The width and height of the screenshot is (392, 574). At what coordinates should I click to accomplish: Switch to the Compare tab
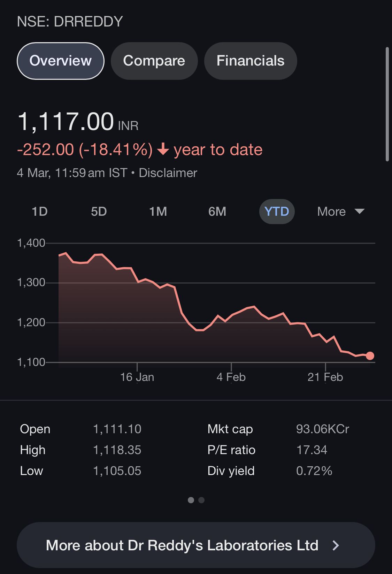[x=154, y=61]
